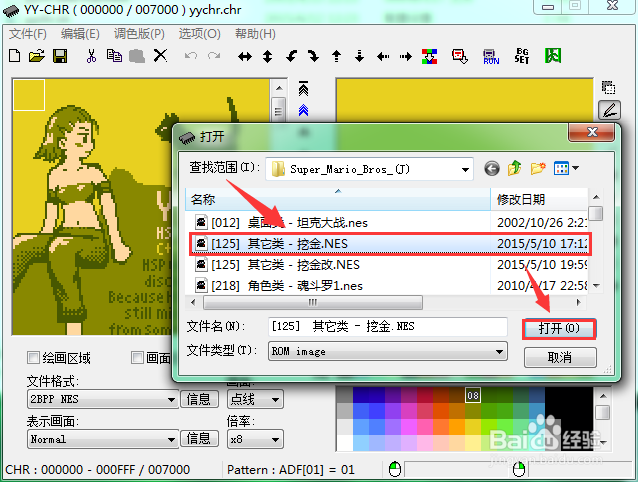
Task: Click the blue page-up chevron icon
Action: [x=304, y=110]
